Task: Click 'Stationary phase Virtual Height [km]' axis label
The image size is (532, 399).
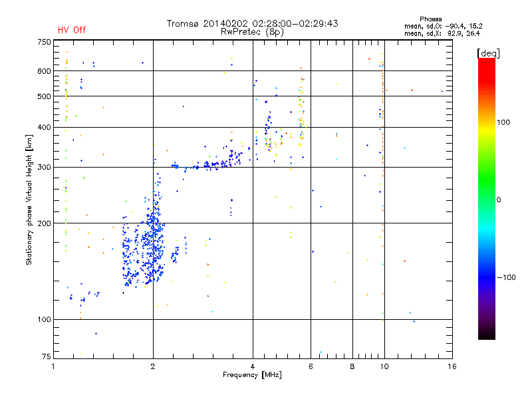Action: [x=29, y=200]
